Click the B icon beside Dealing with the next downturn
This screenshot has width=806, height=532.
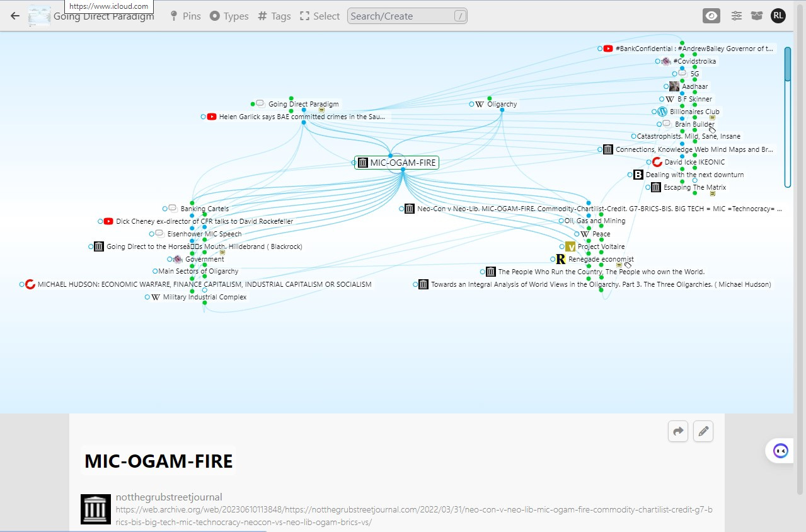tap(638, 175)
